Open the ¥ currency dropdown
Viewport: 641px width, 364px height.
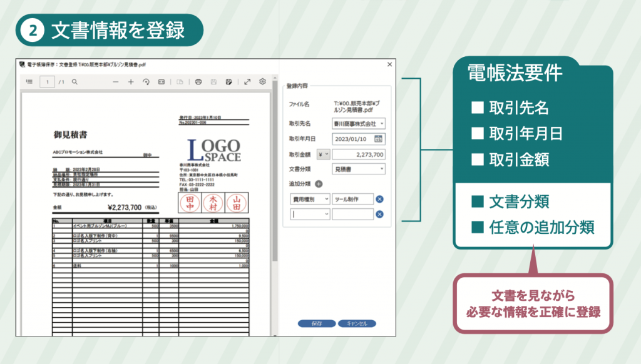323,154
